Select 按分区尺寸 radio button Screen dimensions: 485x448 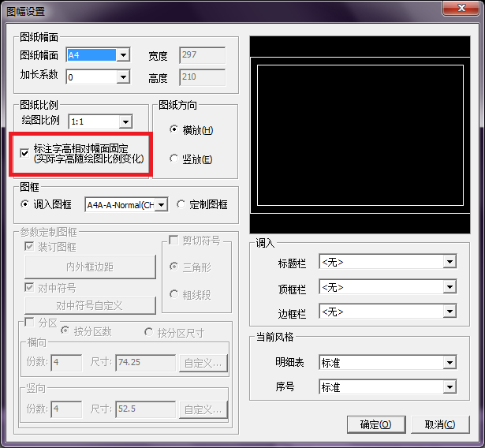(x=149, y=332)
